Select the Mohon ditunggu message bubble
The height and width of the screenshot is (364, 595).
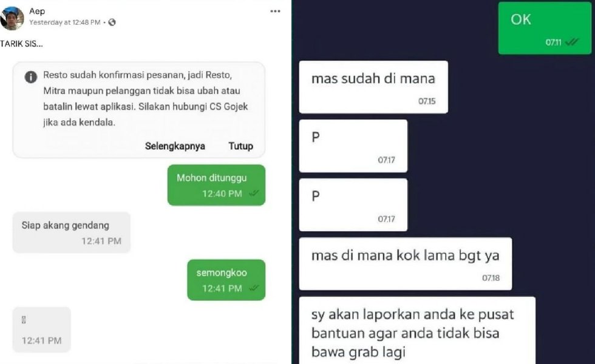pyautogui.click(x=216, y=185)
